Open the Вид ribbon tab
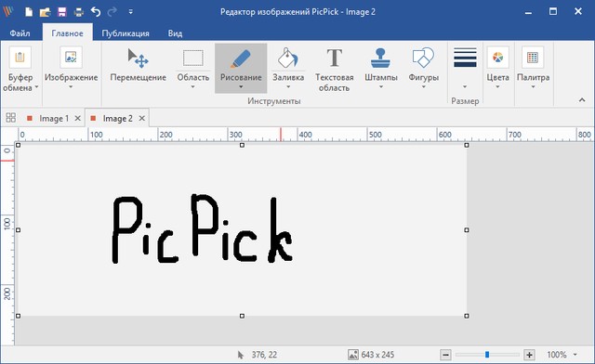 point(176,33)
